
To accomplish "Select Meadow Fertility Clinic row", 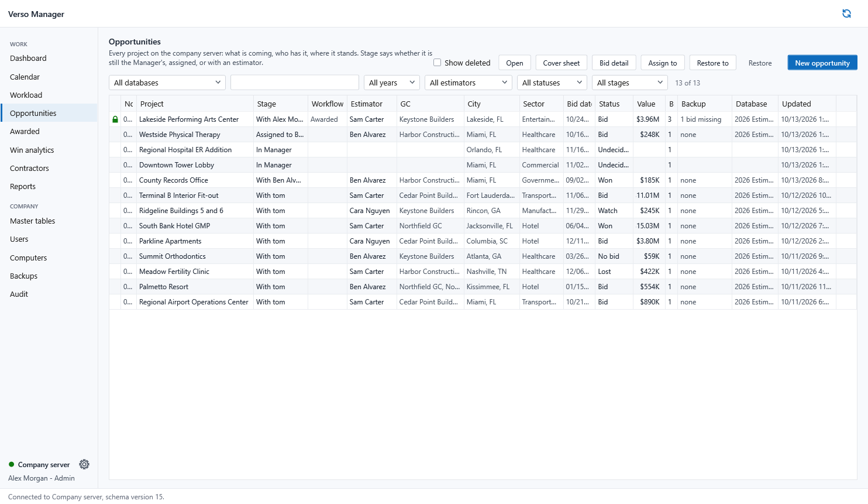I will click(483, 272).
